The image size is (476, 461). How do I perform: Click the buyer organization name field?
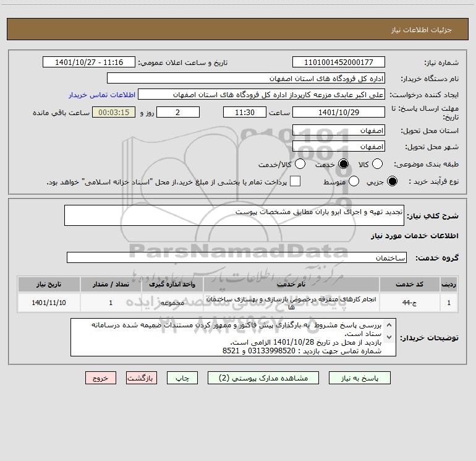pos(246,79)
